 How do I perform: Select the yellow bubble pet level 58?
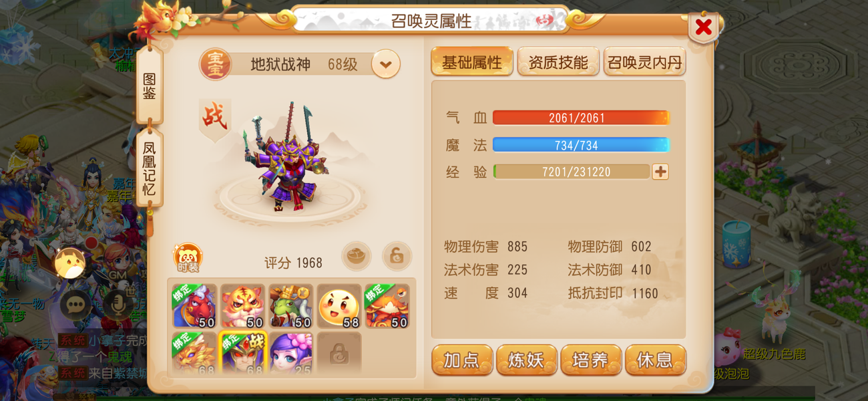coord(339,307)
